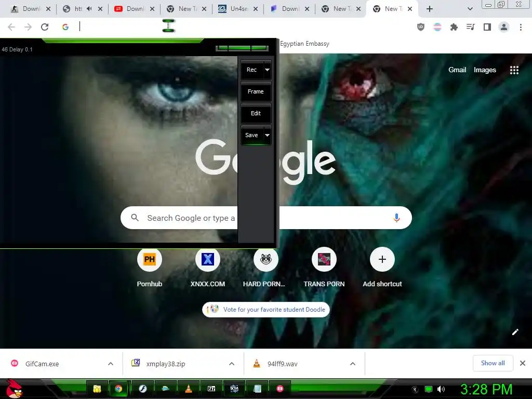Open the xmplay38.zip download
The image size is (532, 399).
(x=166, y=364)
